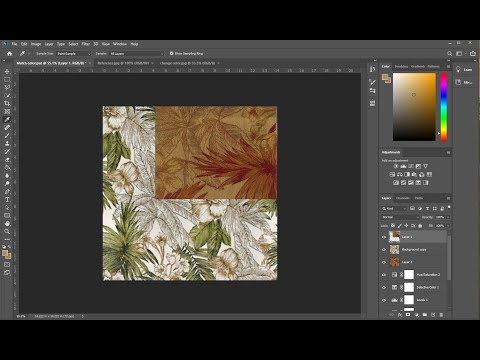Open the Layers panel flyout menu
This screenshot has width=480, height=360.
pos(448,198)
